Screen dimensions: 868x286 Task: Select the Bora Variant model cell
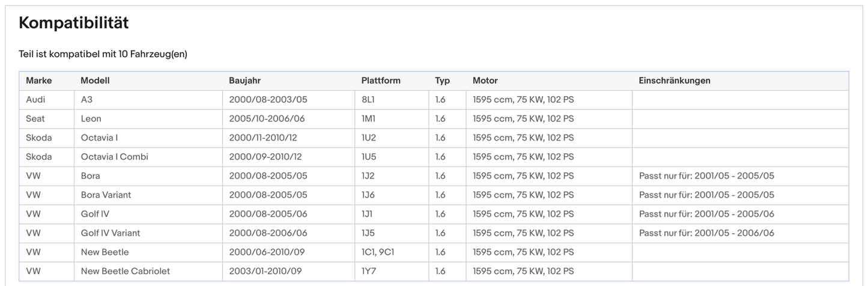[106, 195]
